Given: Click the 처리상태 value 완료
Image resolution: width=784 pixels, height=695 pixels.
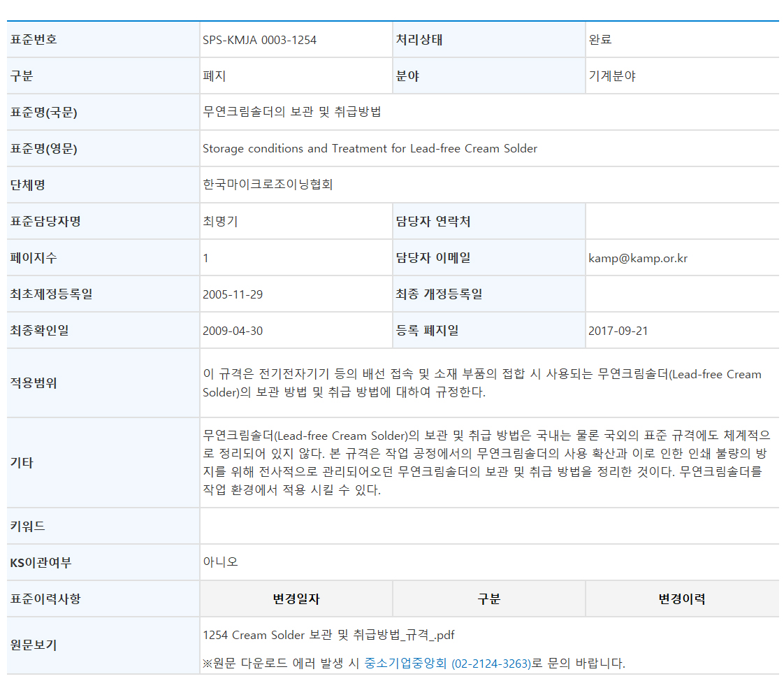Looking at the screenshot, I should point(600,40).
